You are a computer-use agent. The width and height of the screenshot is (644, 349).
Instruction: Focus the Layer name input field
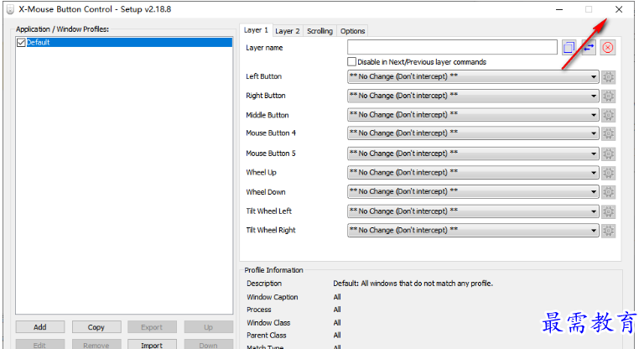tap(452, 47)
